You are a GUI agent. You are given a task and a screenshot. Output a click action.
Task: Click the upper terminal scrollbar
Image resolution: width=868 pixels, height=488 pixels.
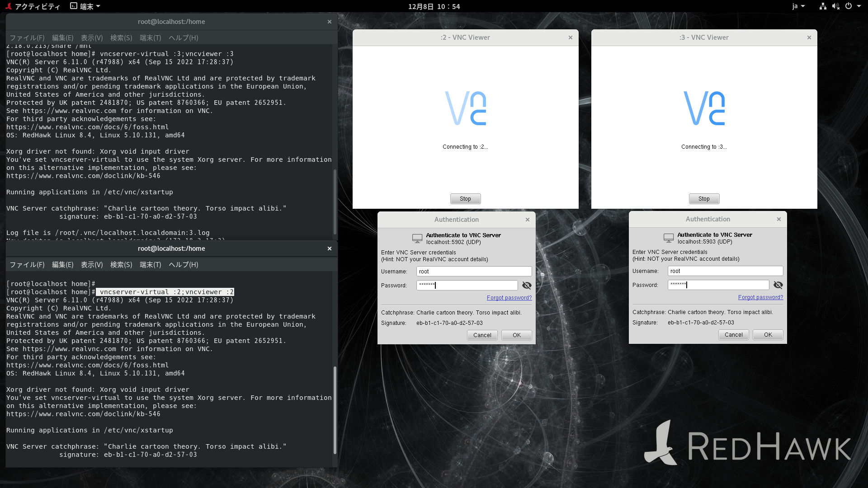coord(335,201)
